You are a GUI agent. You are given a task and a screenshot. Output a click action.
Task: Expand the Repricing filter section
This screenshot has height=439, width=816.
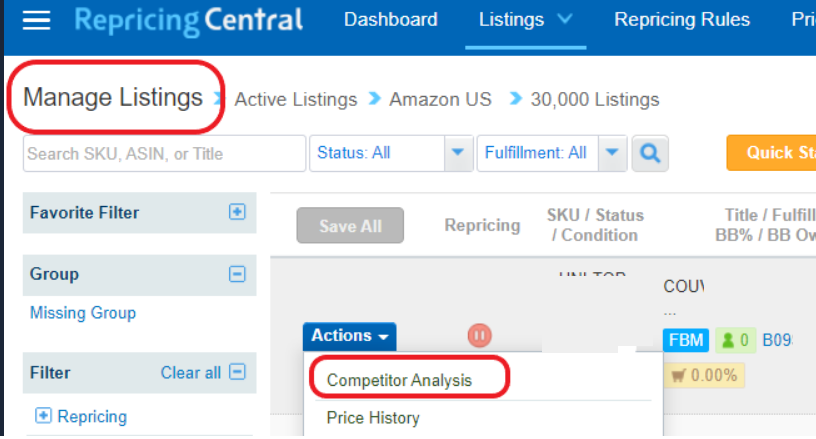coord(43,416)
